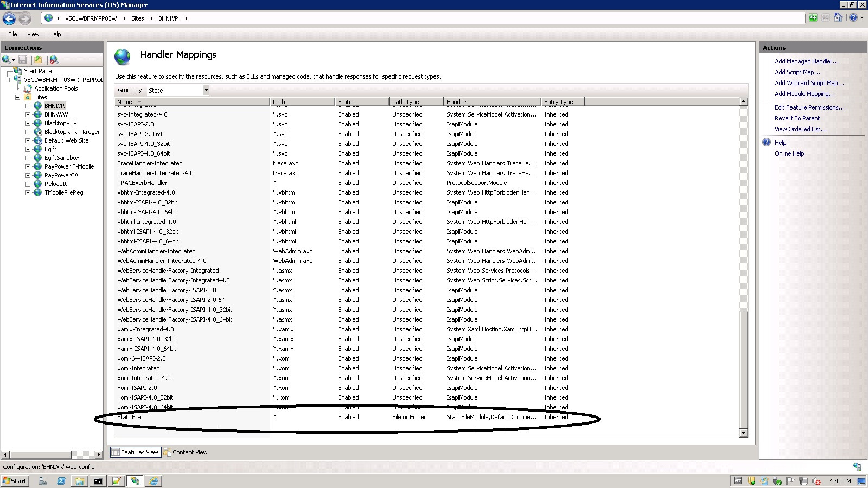Open the File menu
Screen dimensions: 868x488
tap(12, 34)
